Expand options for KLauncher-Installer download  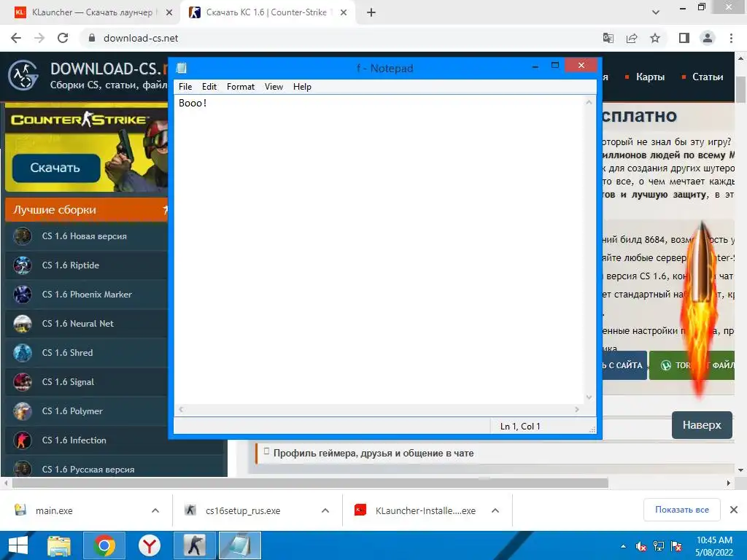click(495, 510)
